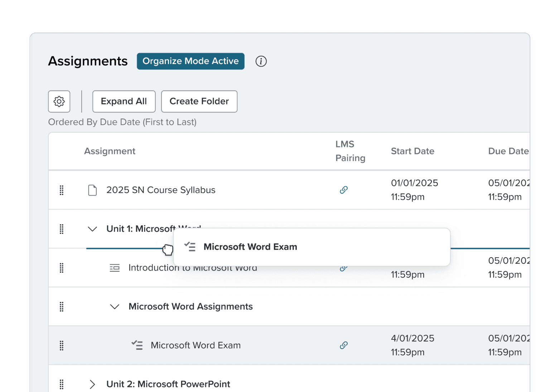The height and width of the screenshot is (392, 560).
Task: Click the Organize Mode Active badge
Action: click(190, 61)
